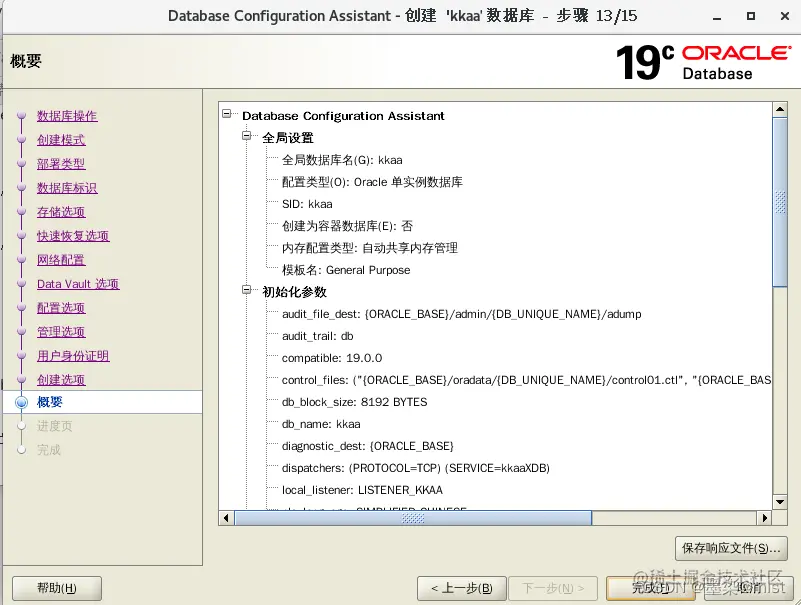Select the 模板名: General Purpose row
801x605 pixels.
[346, 270]
